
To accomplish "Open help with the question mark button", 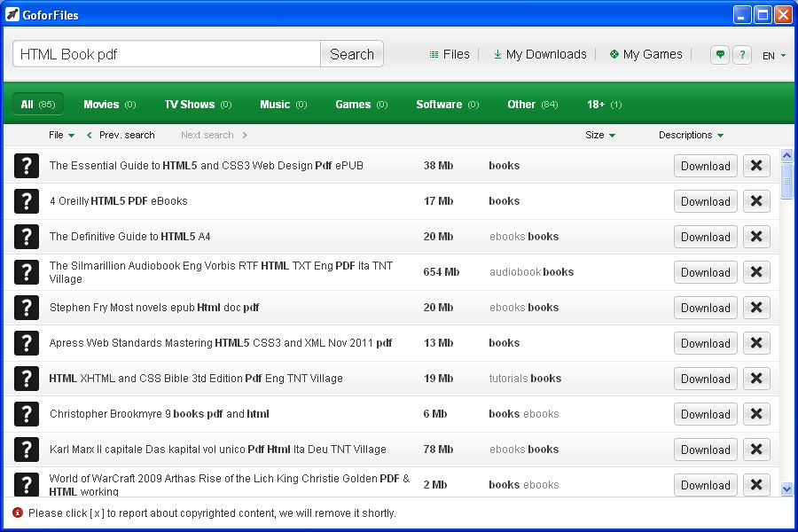I will [x=742, y=54].
